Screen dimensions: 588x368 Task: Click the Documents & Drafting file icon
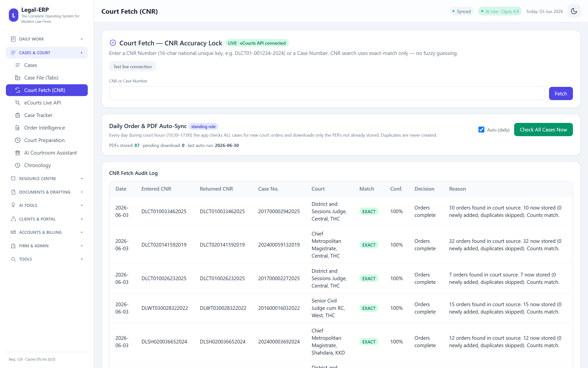pyautogui.click(x=13, y=192)
